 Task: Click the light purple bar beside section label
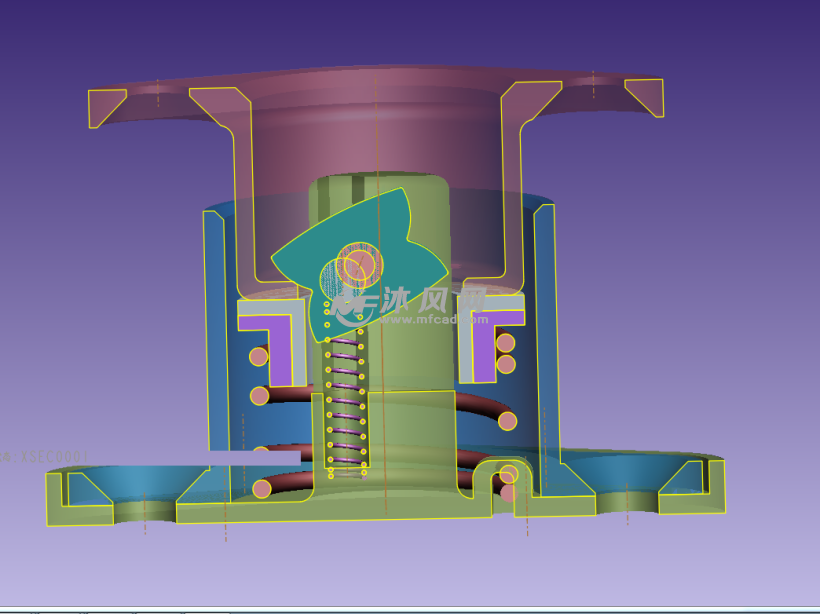[x=254, y=458]
